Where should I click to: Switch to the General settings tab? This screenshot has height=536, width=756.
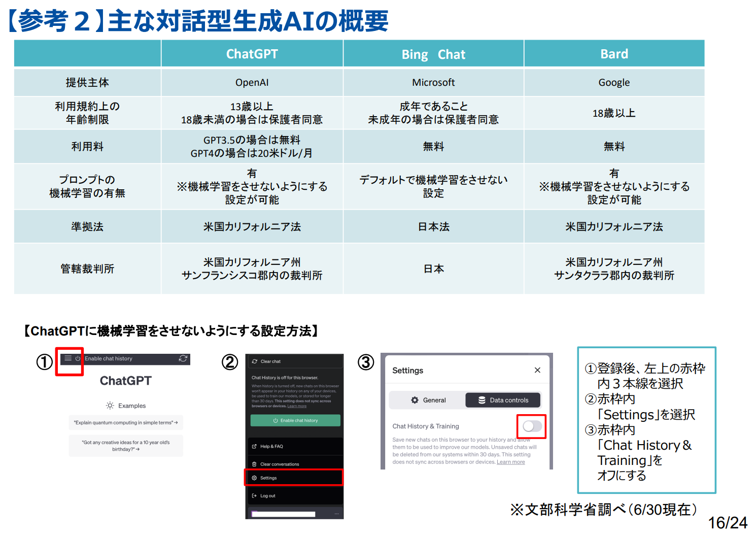(428, 400)
